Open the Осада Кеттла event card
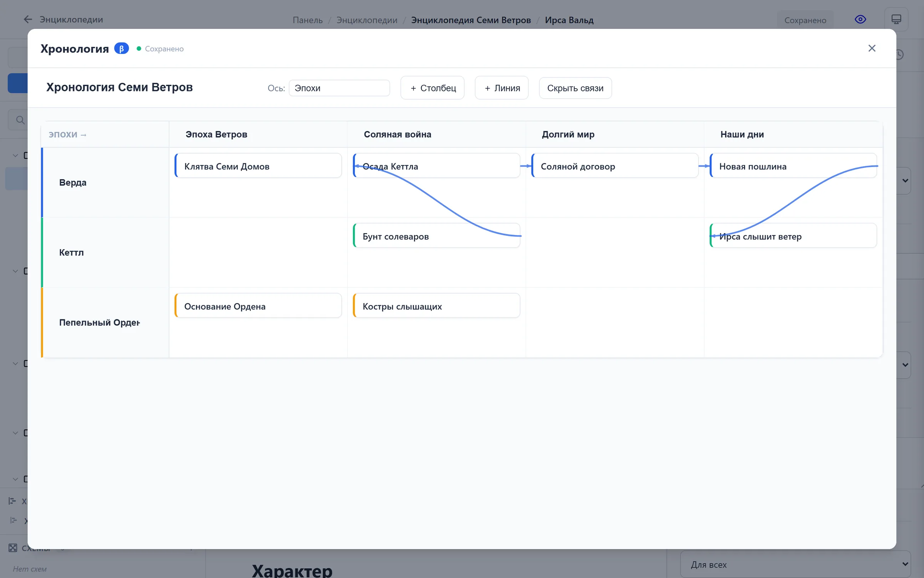 point(436,166)
